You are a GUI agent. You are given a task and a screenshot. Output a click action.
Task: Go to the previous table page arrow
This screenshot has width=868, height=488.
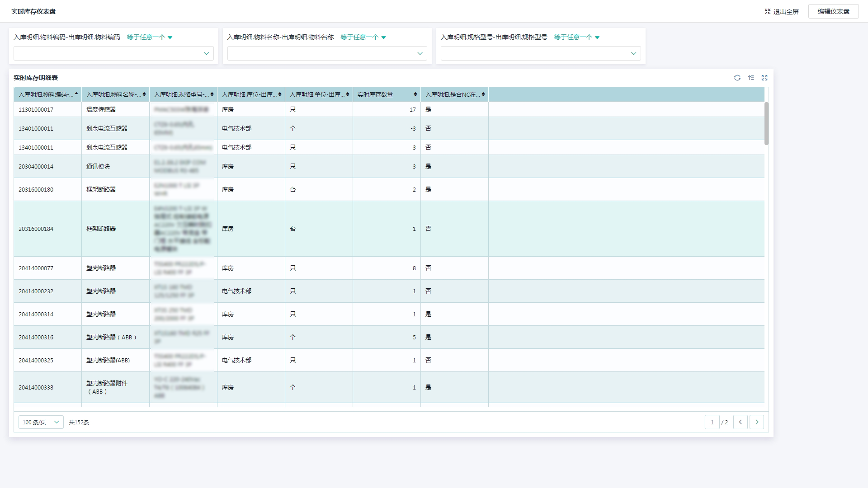click(740, 422)
